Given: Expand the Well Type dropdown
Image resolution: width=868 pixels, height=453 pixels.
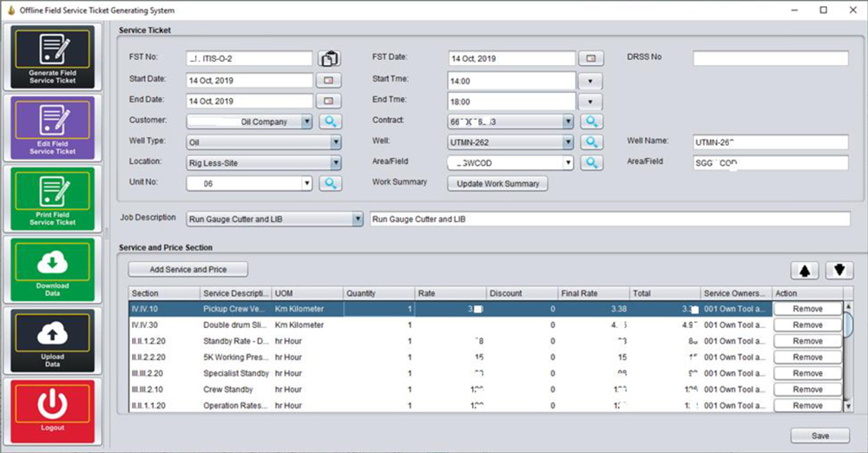Looking at the screenshot, I should pos(335,142).
